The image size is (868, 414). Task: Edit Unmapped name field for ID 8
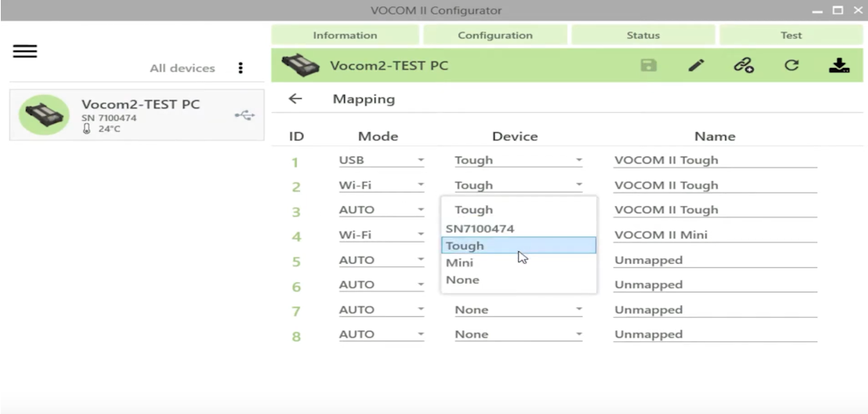pos(716,334)
